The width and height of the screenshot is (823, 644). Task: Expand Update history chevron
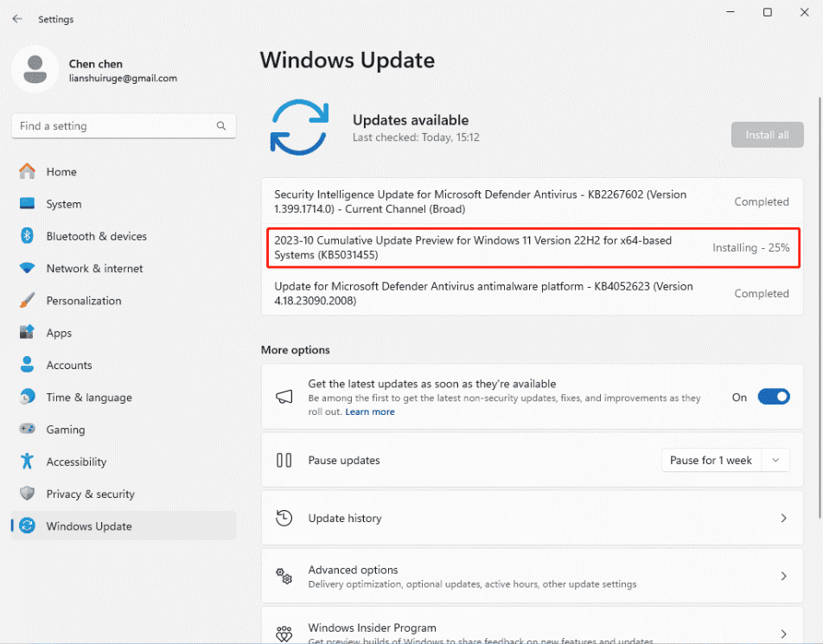point(783,519)
